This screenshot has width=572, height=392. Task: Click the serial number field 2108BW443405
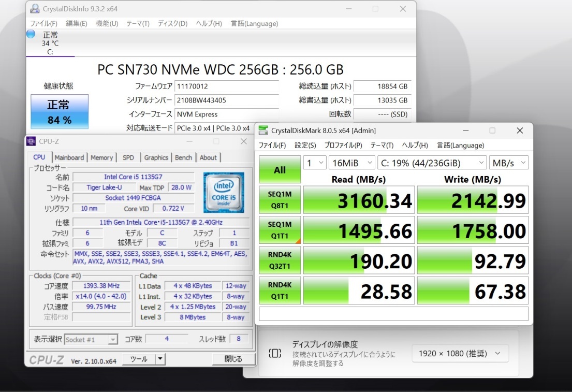click(x=227, y=100)
